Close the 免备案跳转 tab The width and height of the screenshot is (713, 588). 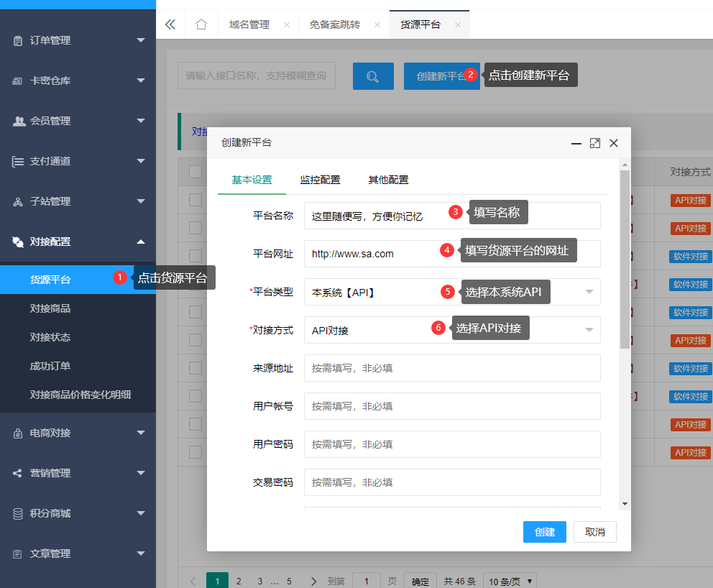pos(377,24)
